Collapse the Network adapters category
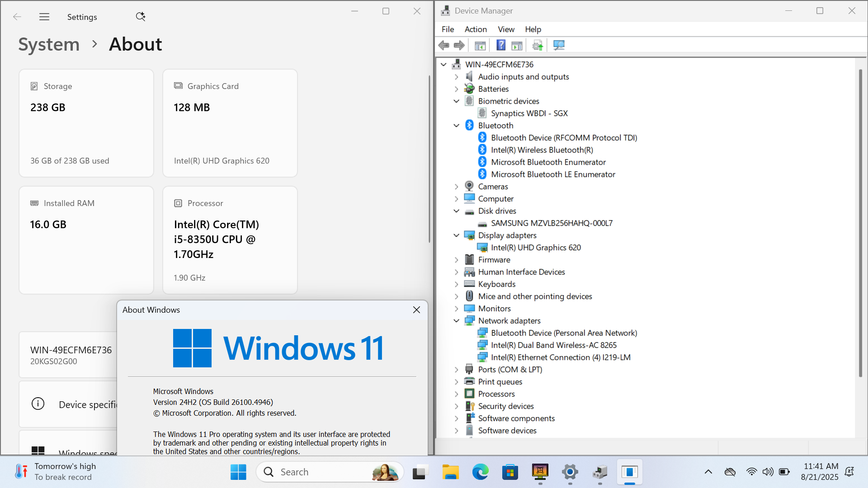Screen dimensions: 868x488 pyautogui.click(x=457, y=321)
